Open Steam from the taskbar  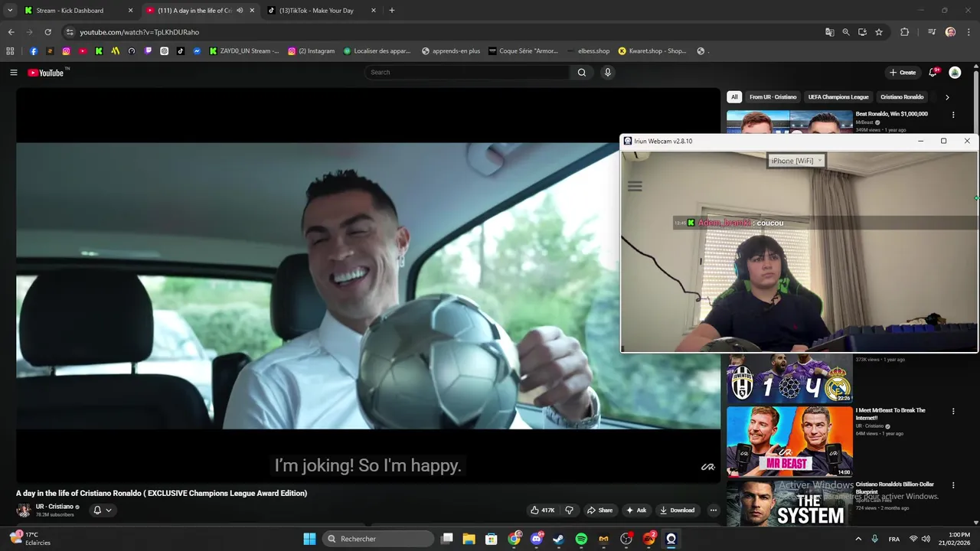coord(559,539)
